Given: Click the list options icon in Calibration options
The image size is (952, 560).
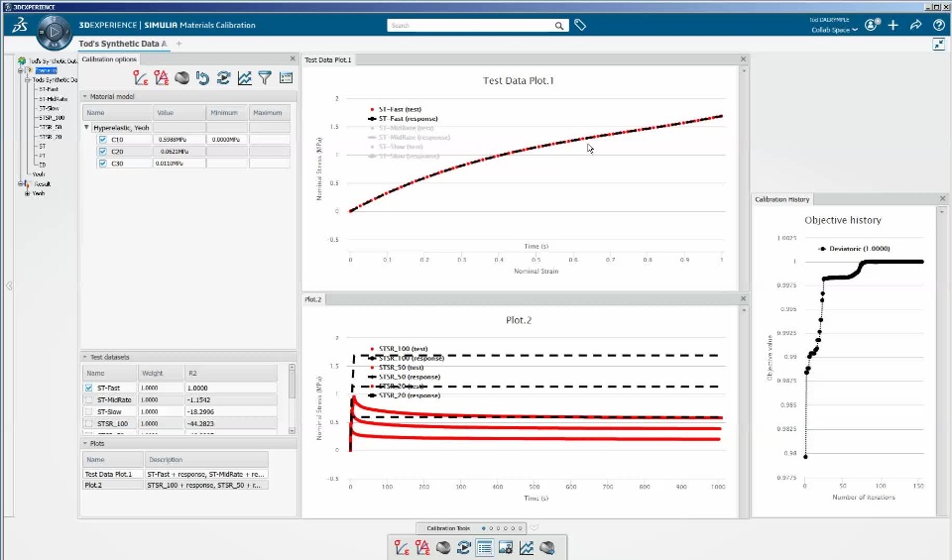Looking at the screenshot, I should pyautogui.click(x=286, y=77).
